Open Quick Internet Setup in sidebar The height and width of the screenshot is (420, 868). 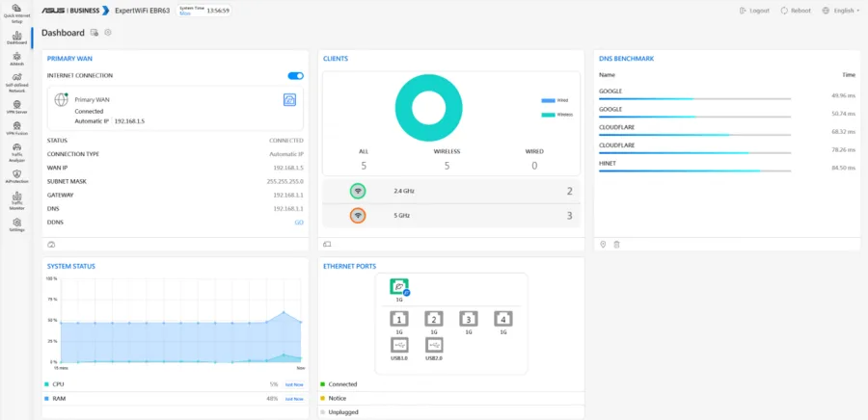[x=16, y=13]
